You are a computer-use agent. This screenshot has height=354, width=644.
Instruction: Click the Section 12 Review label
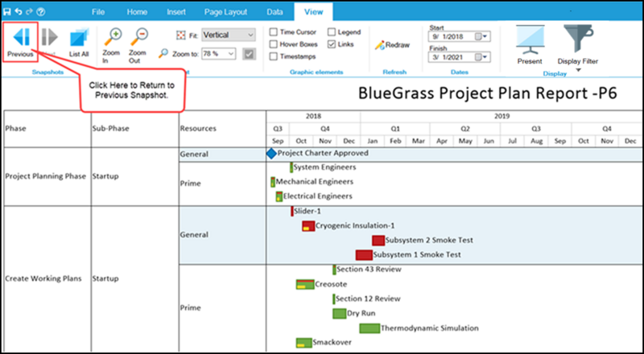point(368,298)
